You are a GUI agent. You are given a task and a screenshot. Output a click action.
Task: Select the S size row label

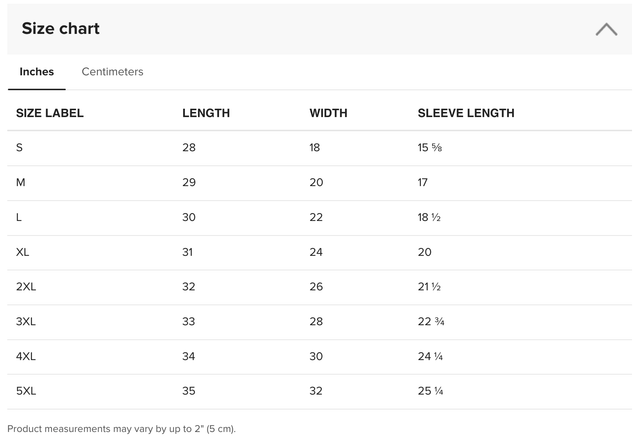pos(20,148)
